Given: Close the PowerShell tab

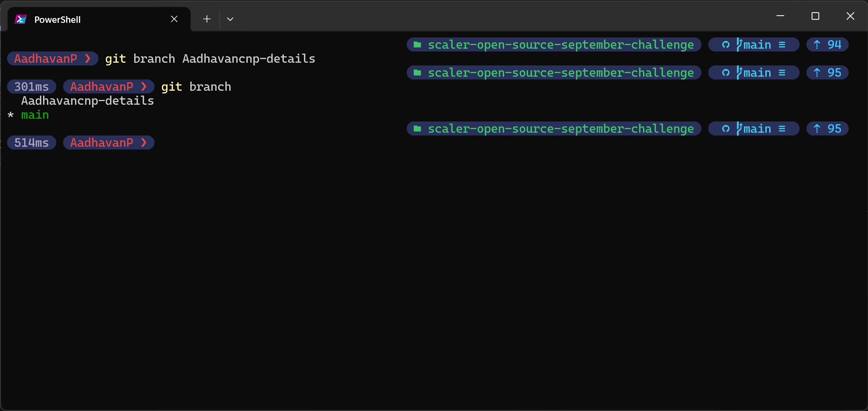Looking at the screenshot, I should (x=174, y=19).
